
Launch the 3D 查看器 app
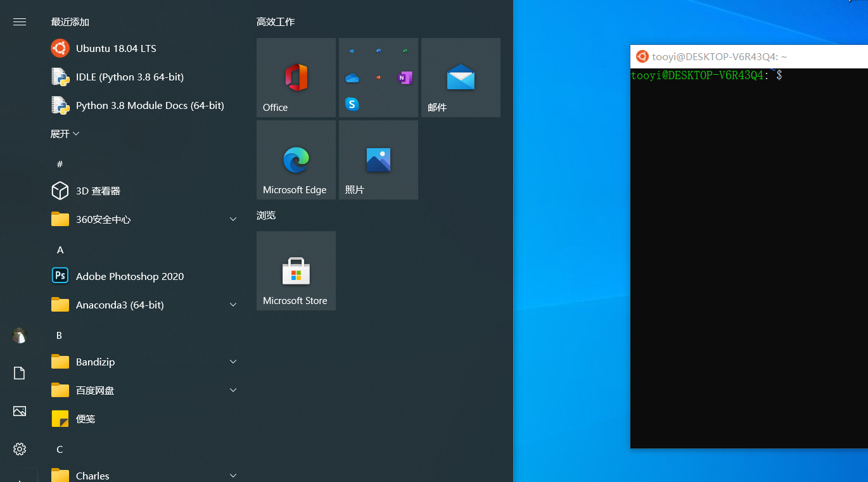[97, 191]
